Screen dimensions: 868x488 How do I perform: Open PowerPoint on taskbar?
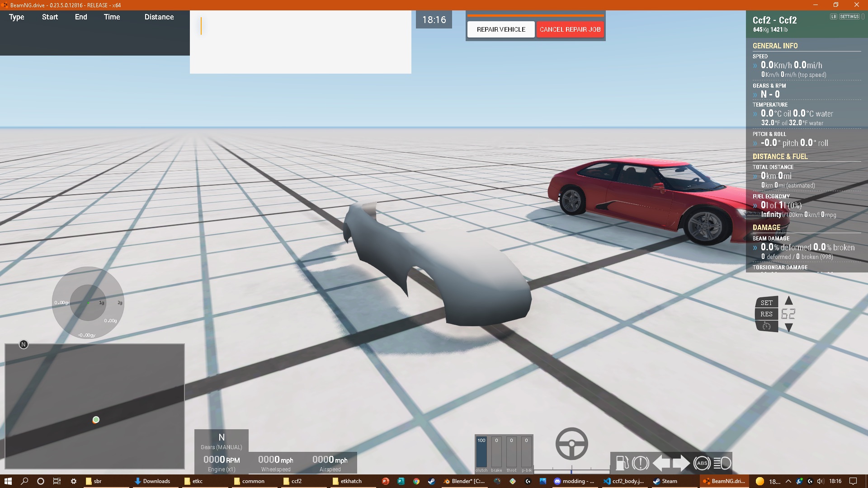click(385, 481)
